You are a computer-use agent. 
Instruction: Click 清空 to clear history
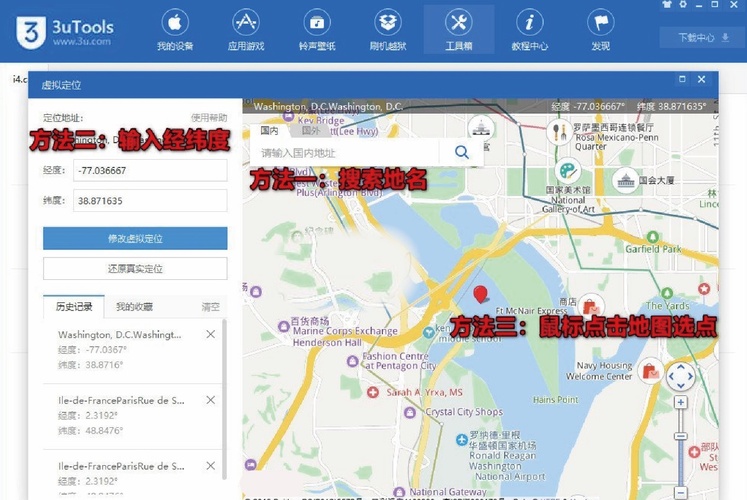pyautogui.click(x=211, y=307)
